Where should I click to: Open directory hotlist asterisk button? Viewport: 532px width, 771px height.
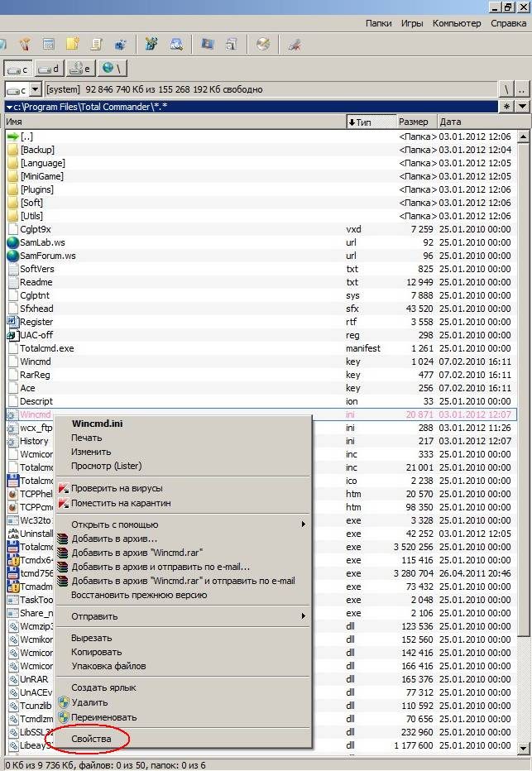(506, 106)
